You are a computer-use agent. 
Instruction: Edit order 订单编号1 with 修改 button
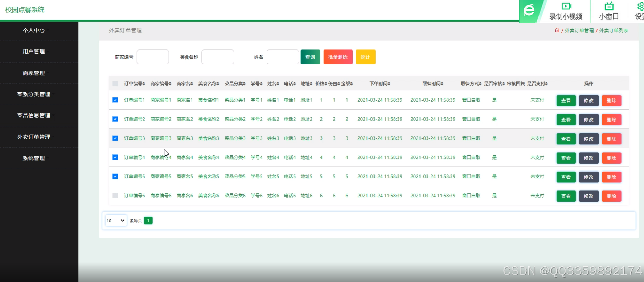click(588, 101)
